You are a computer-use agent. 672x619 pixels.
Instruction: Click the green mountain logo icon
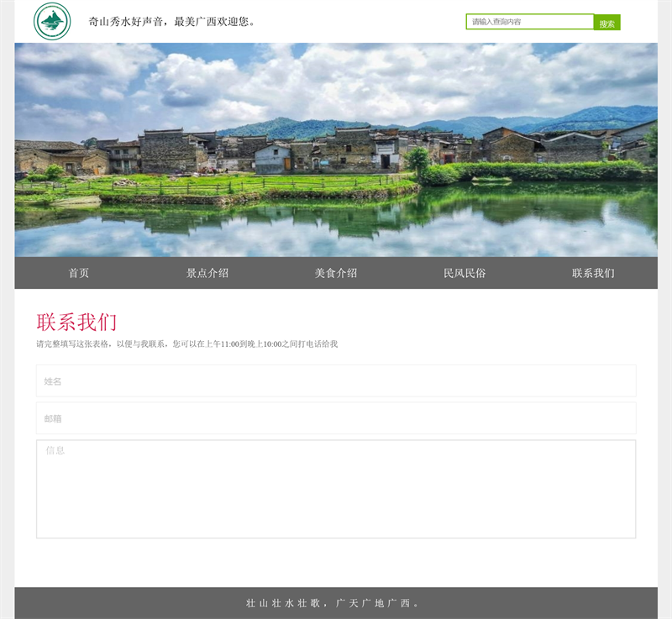coord(52,21)
